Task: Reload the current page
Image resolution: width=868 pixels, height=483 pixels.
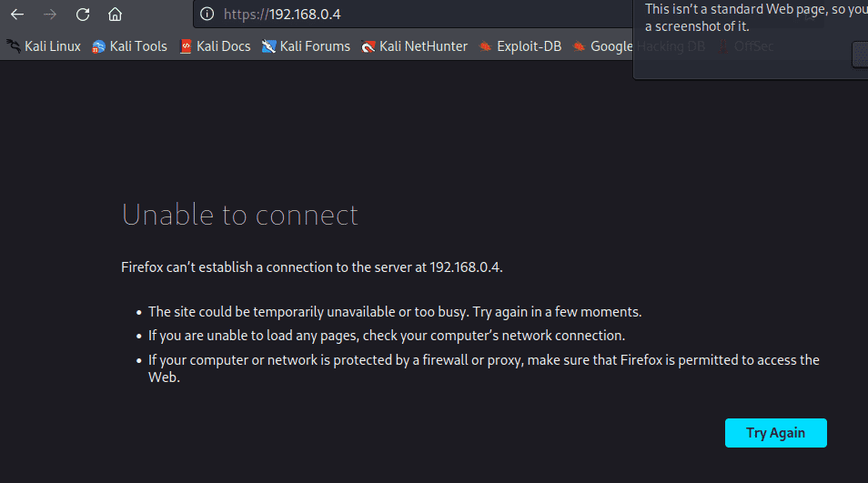Action: tap(83, 15)
